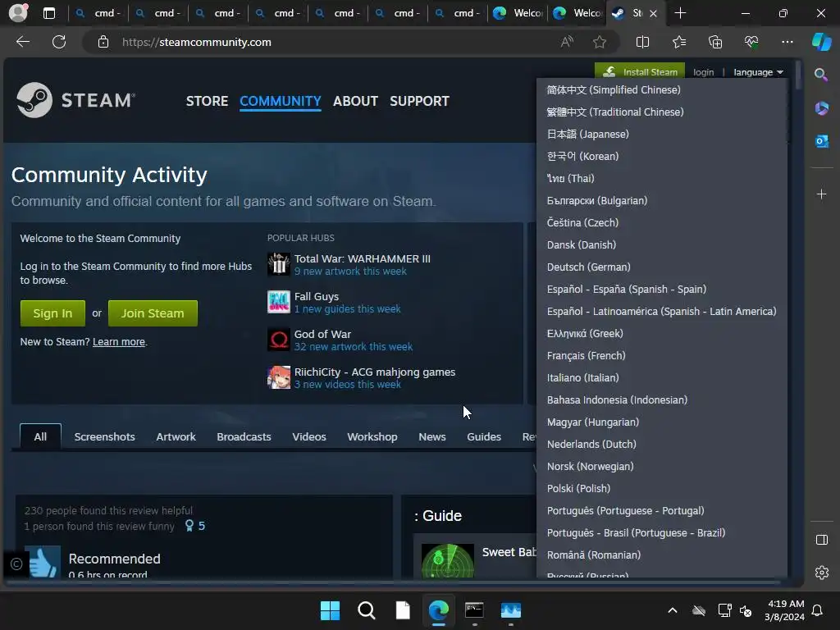This screenshot has width=840, height=630.
Task: Toggle the sidebar pane icon at bottom right
Action: point(821,540)
